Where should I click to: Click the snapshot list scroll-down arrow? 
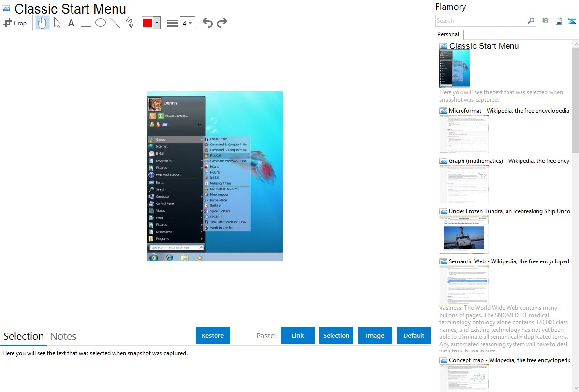(x=575, y=388)
